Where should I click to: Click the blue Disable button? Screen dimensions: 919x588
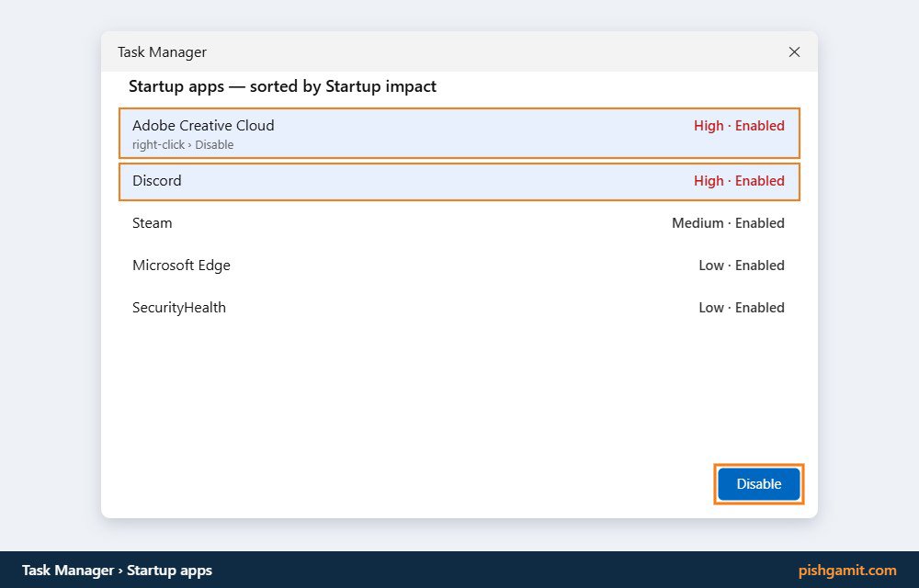click(x=758, y=484)
